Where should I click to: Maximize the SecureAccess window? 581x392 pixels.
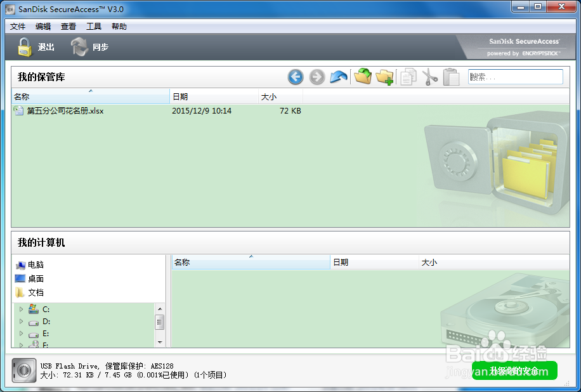point(538,6)
